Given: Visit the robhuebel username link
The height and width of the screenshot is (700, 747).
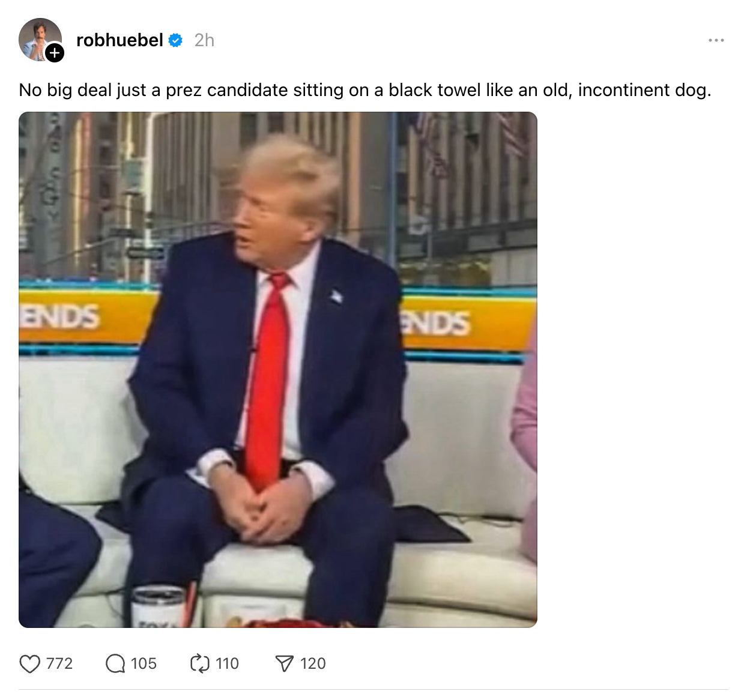Looking at the screenshot, I should 119,40.
